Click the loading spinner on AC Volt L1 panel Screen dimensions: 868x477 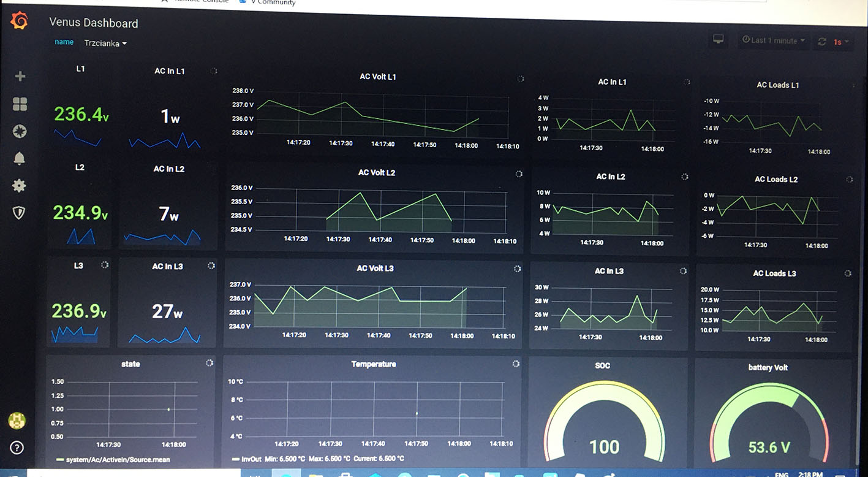520,79
